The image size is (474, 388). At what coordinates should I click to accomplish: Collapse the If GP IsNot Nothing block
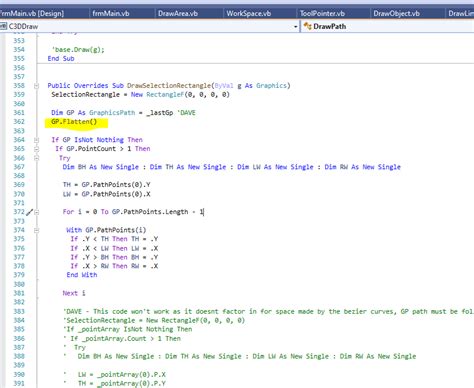point(36,140)
